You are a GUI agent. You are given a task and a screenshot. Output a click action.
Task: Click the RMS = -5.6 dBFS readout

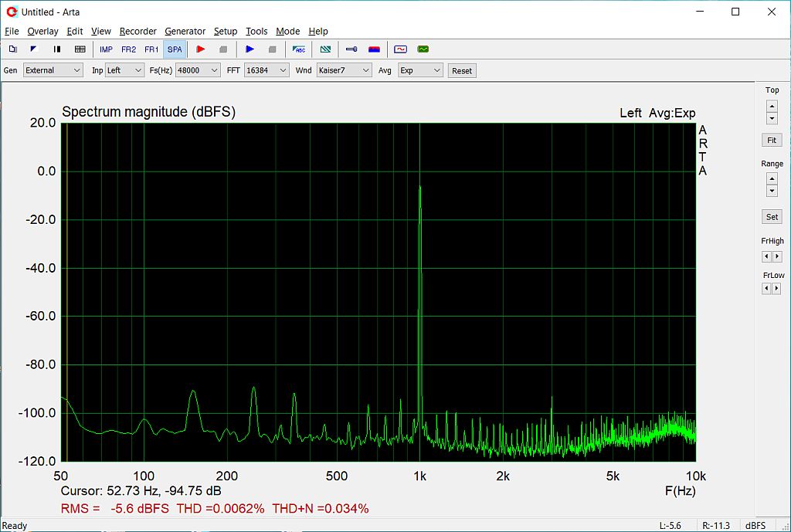(115, 508)
